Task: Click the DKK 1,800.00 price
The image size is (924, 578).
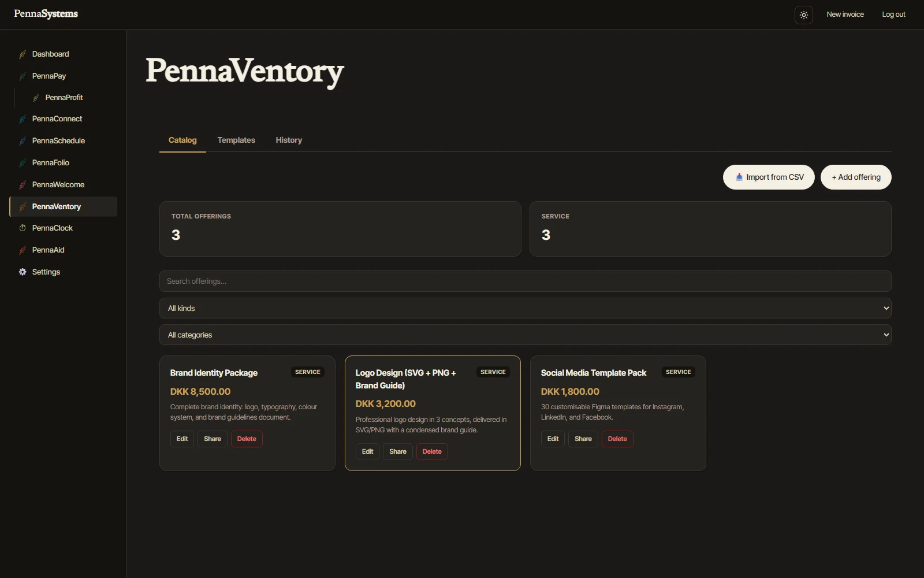Action: [570, 392]
